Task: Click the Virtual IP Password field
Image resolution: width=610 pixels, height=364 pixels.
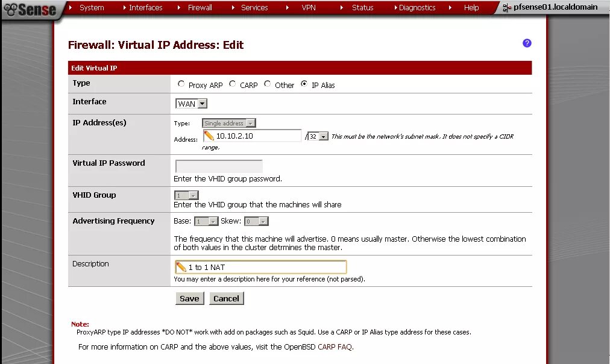Action: point(219,166)
